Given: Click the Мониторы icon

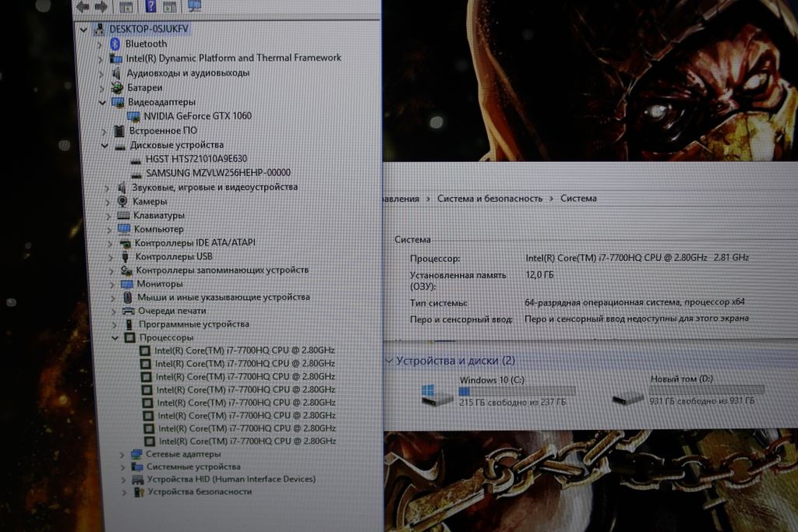Looking at the screenshot, I should [x=127, y=284].
